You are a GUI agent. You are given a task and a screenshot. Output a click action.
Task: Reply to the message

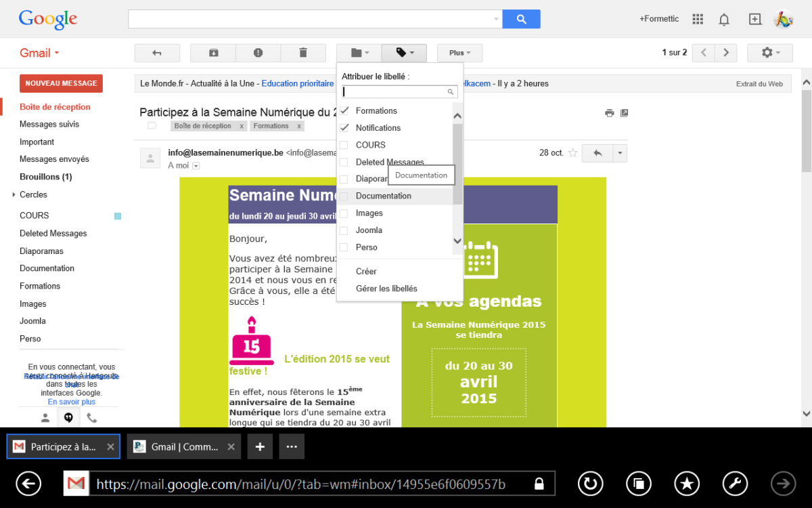click(x=597, y=153)
